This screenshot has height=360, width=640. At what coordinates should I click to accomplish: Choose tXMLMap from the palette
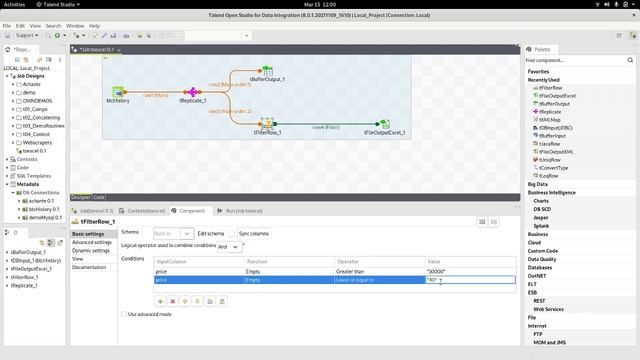click(549, 120)
